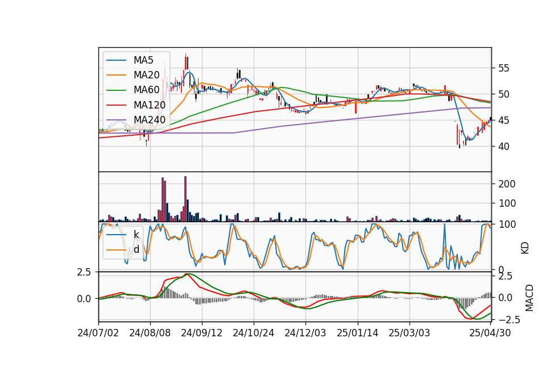
Task: Click the green MA60 legend line swatch
Action: pyautogui.click(x=116, y=90)
